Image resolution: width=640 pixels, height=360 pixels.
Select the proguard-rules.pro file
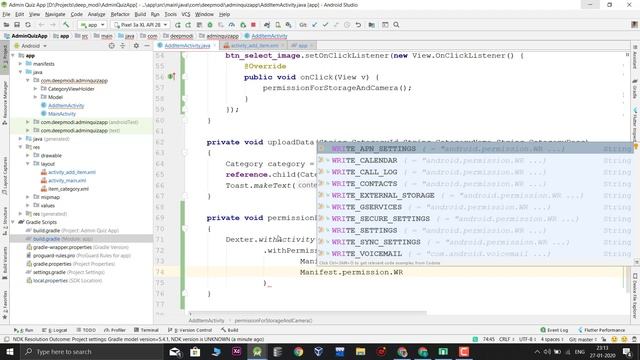click(82, 256)
